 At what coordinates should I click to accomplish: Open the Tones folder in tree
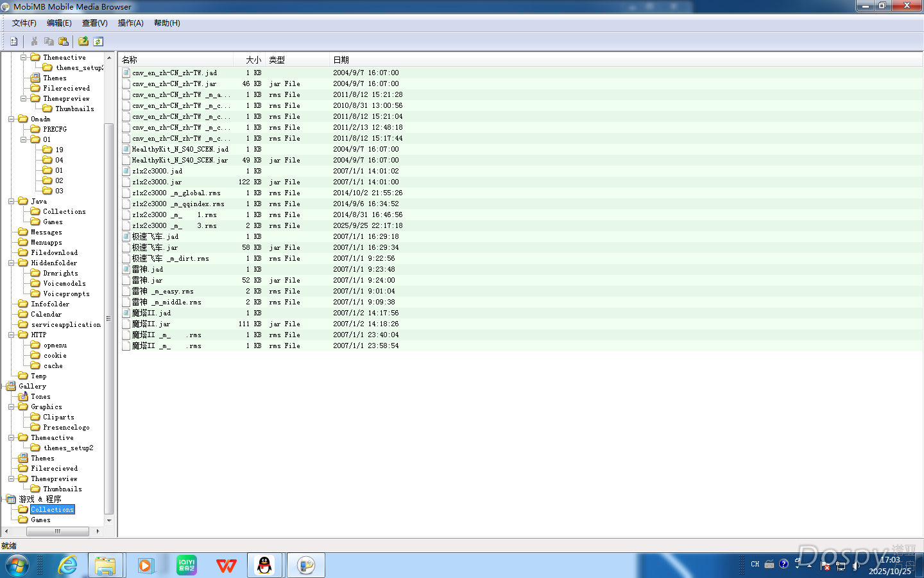point(40,397)
